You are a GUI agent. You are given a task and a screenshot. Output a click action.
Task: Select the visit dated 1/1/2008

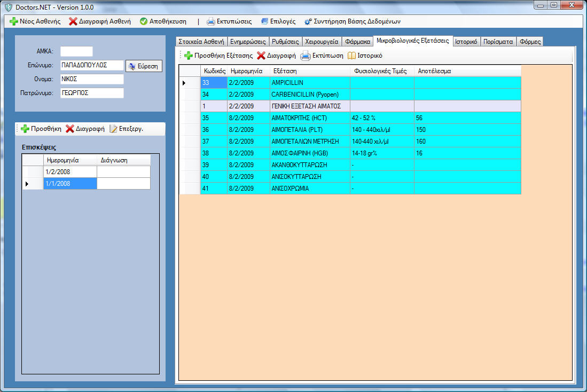[x=70, y=184]
